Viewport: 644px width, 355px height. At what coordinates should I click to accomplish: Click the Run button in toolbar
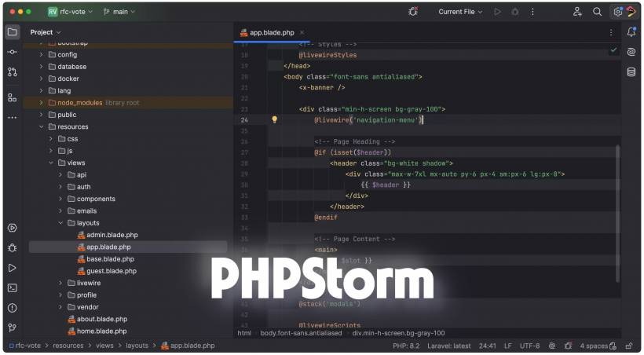pos(497,12)
